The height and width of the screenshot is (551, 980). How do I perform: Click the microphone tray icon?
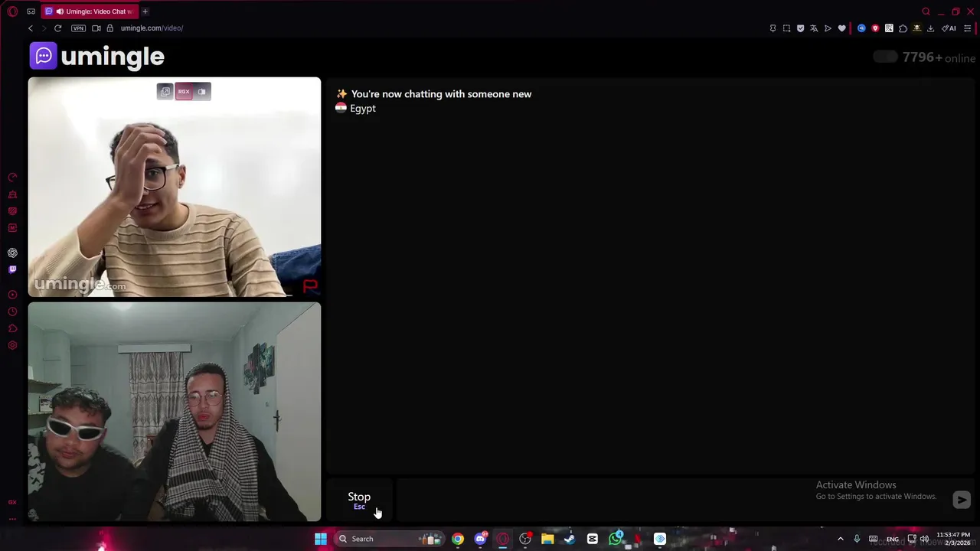coord(857,539)
